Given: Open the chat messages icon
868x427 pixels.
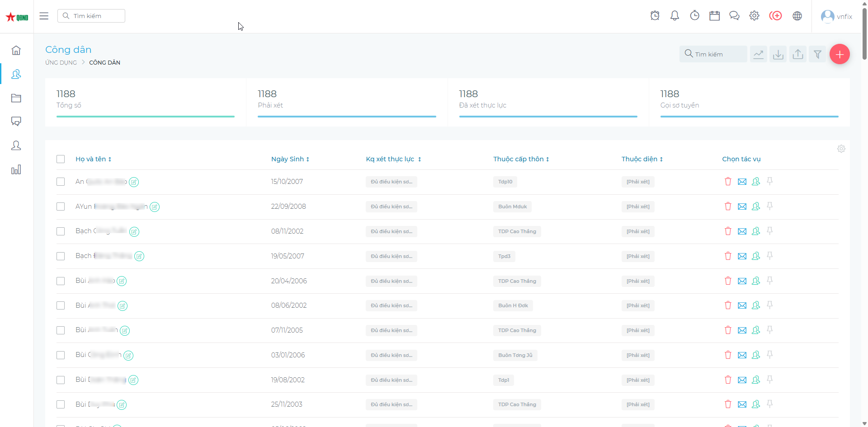Looking at the screenshot, I should point(734,16).
